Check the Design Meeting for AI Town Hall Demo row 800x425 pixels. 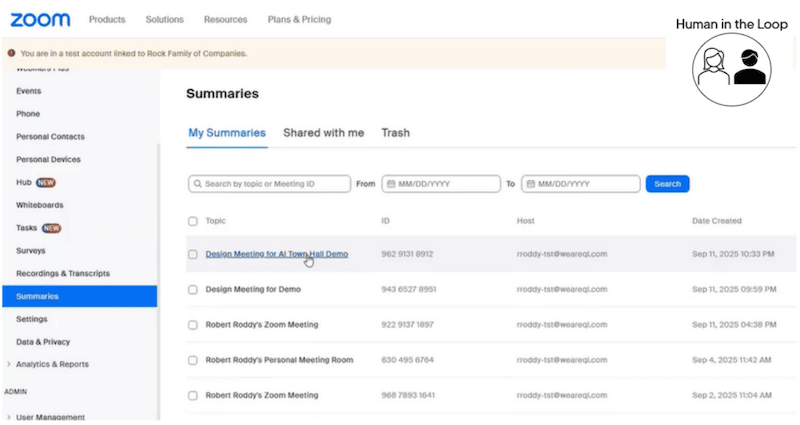point(193,254)
